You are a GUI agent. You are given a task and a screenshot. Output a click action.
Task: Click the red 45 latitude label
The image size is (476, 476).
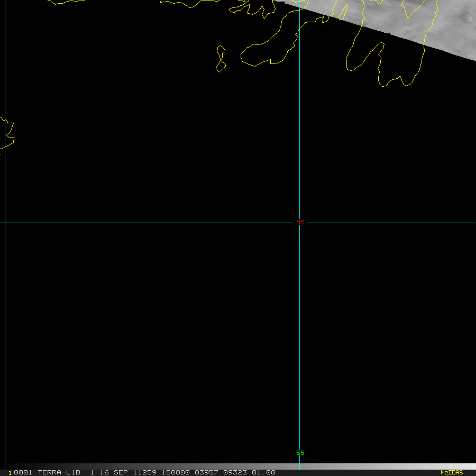point(300,222)
